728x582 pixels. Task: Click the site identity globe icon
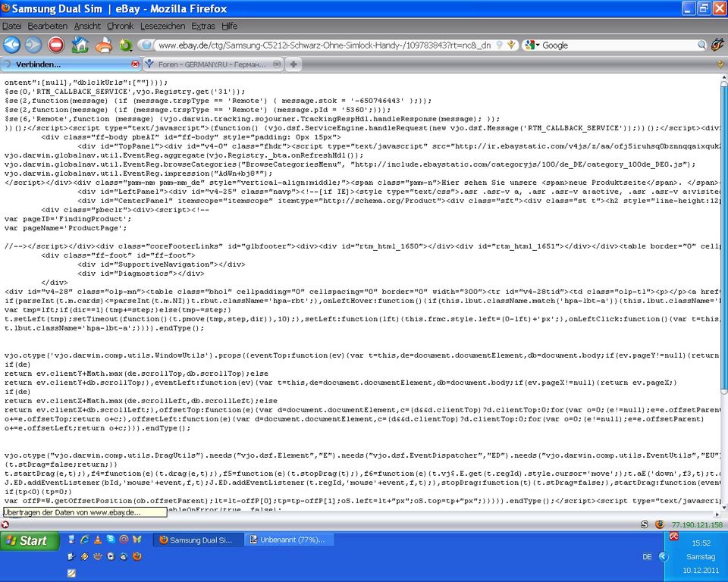146,45
